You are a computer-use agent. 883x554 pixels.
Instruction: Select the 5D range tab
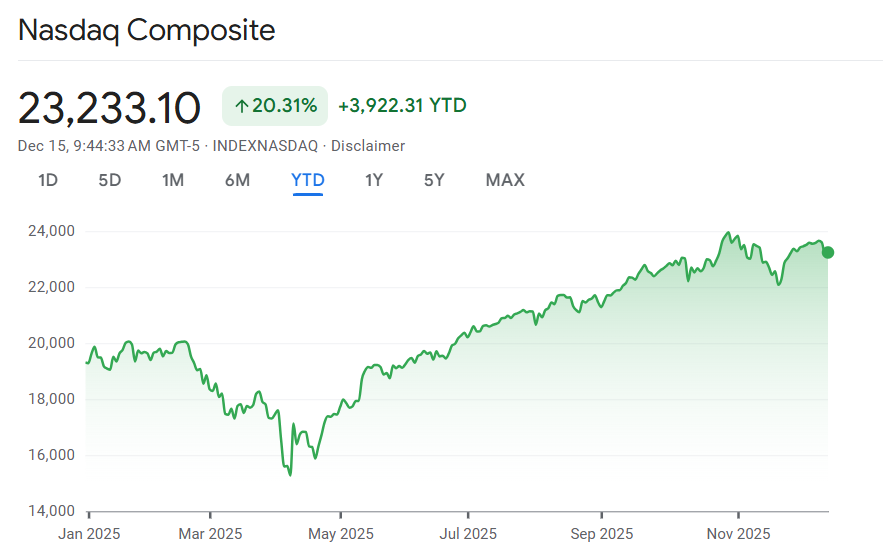click(x=109, y=180)
